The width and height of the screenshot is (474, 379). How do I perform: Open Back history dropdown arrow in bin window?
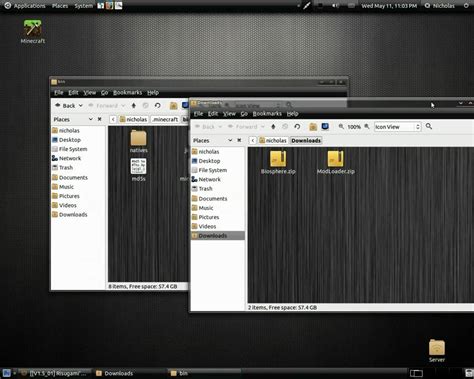click(x=81, y=106)
